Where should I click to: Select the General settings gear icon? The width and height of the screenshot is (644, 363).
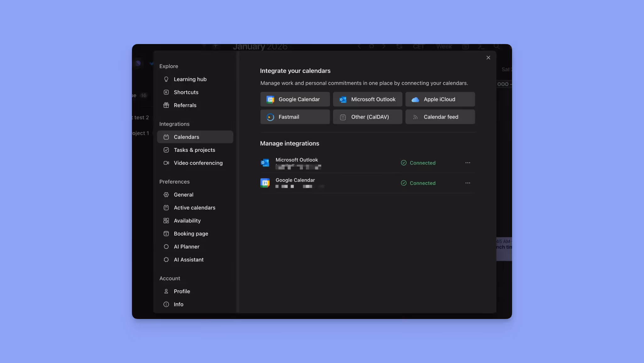(166, 194)
